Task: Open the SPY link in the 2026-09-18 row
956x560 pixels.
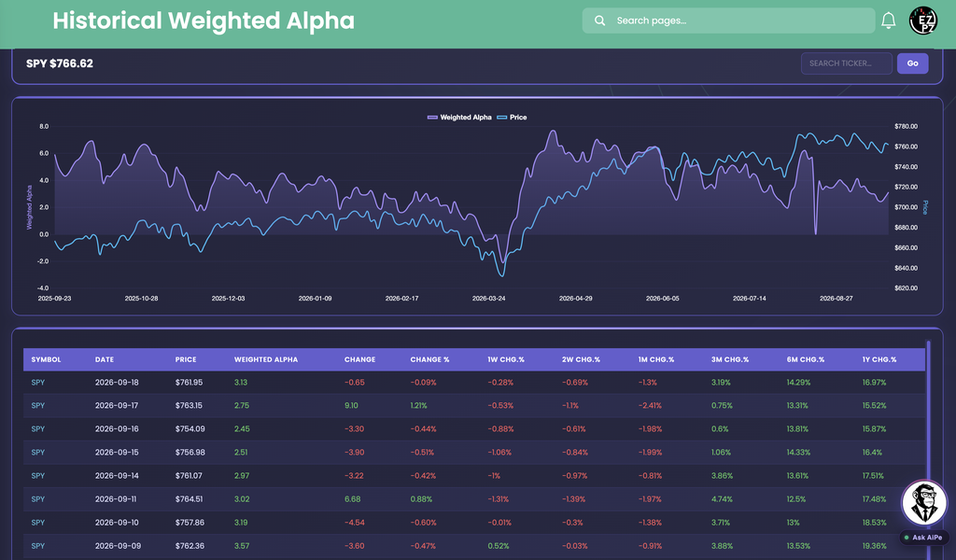Action: tap(37, 383)
